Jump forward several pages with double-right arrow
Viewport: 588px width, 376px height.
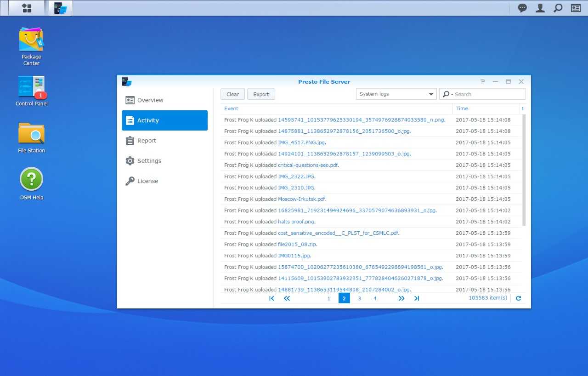point(401,298)
